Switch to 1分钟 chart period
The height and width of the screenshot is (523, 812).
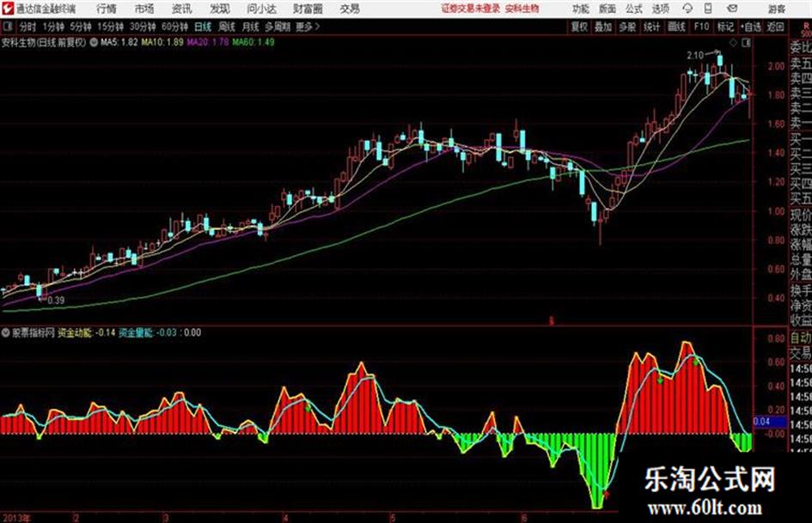coord(53,27)
